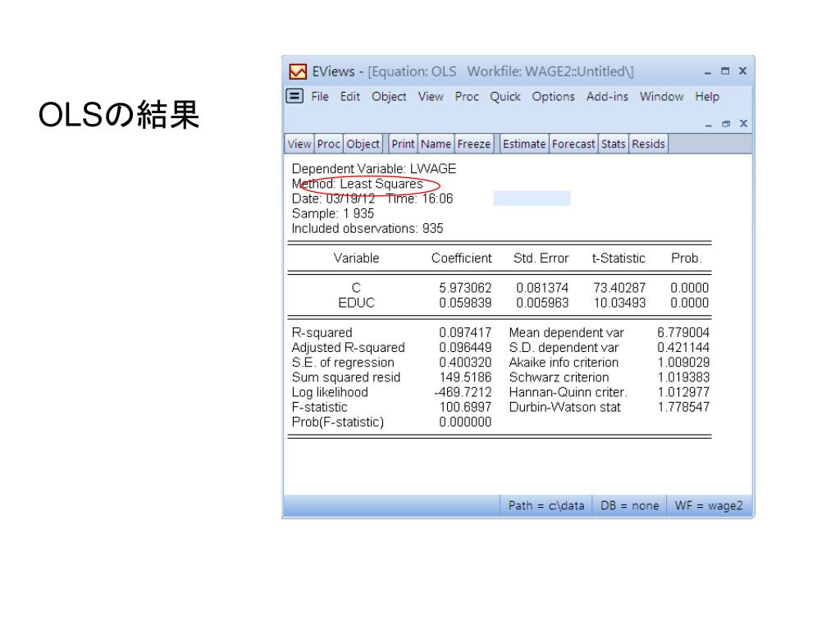
Task: Select the C constant row label
Action: point(356,288)
